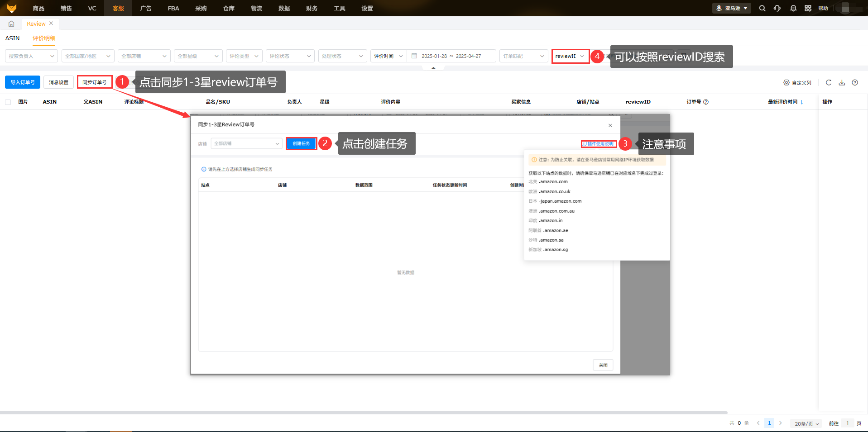Open the 处理状态 dropdown

(x=342, y=56)
